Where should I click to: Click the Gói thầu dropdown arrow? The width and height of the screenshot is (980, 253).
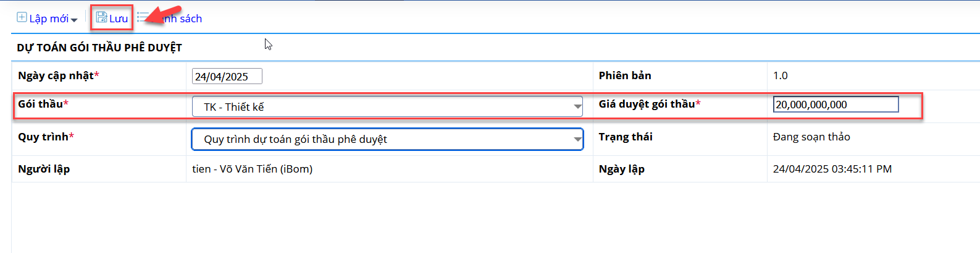click(577, 107)
